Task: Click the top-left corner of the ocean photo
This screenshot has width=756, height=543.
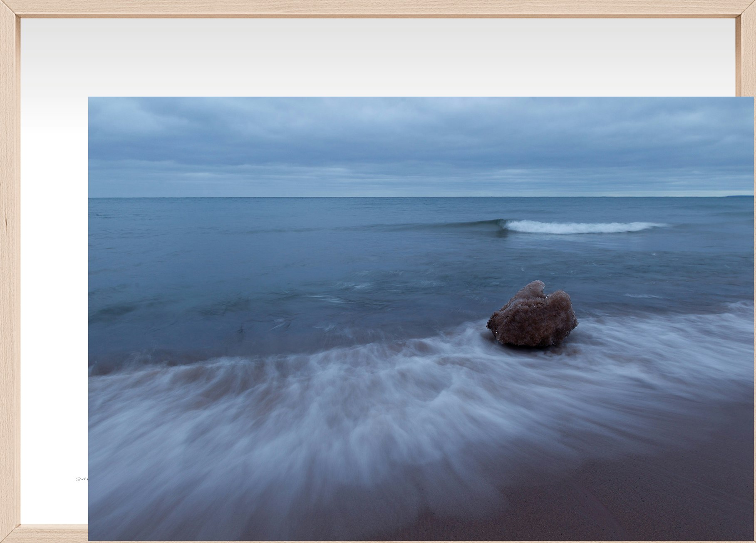Action: click(90, 98)
